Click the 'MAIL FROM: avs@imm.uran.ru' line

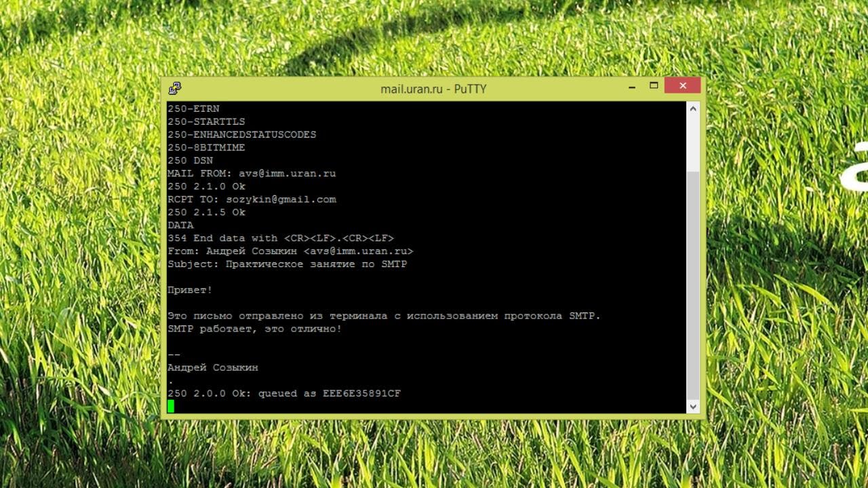[252, 174]
